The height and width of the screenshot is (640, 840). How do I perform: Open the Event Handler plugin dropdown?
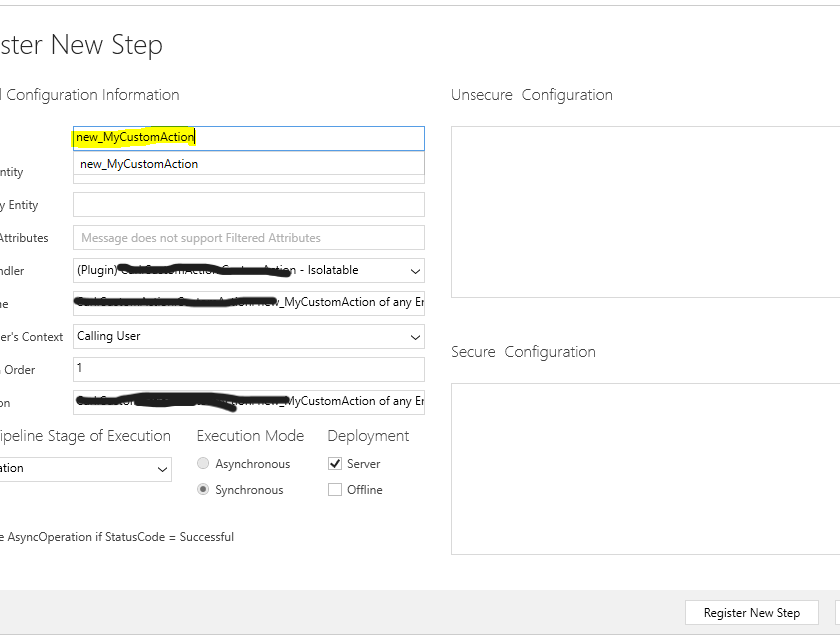point(414,271)
